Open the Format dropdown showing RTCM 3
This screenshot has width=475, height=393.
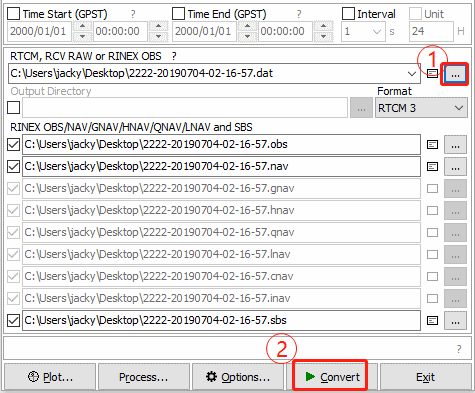click(421, 108)
